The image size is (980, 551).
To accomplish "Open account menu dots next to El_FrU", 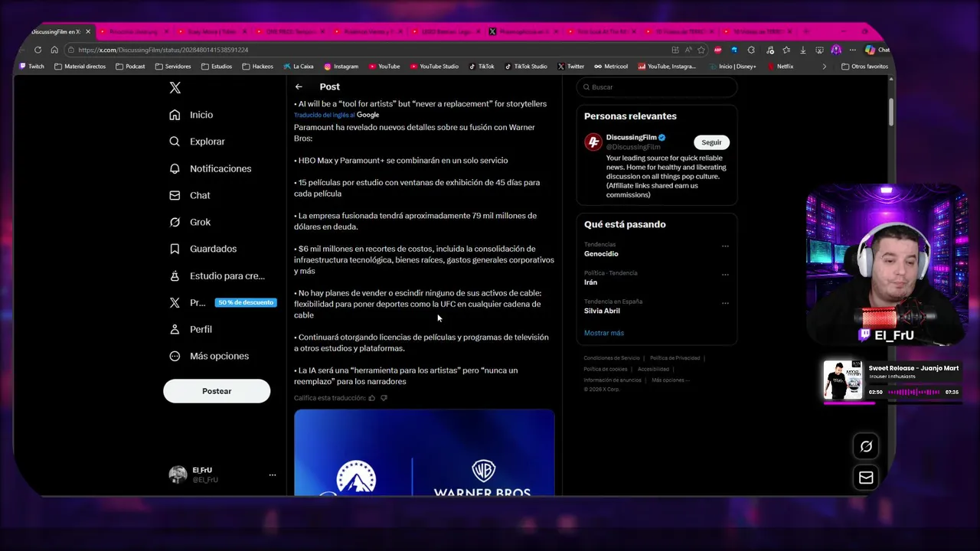I will [x=272, y=474].
